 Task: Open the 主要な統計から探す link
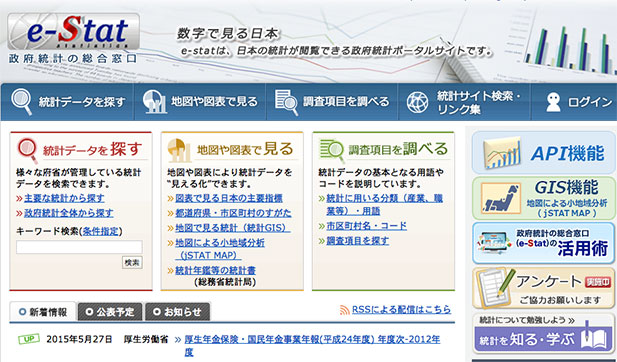pyautogui.click(x=64, y=198)
